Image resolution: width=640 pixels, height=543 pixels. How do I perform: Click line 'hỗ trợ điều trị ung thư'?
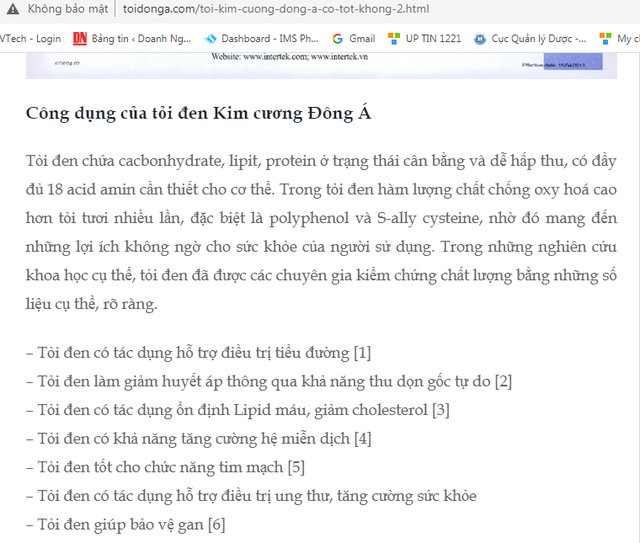coord(251,496)
